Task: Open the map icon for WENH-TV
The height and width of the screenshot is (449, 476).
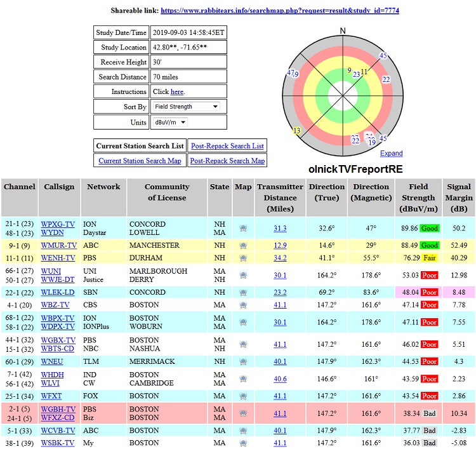Action: 242,258
